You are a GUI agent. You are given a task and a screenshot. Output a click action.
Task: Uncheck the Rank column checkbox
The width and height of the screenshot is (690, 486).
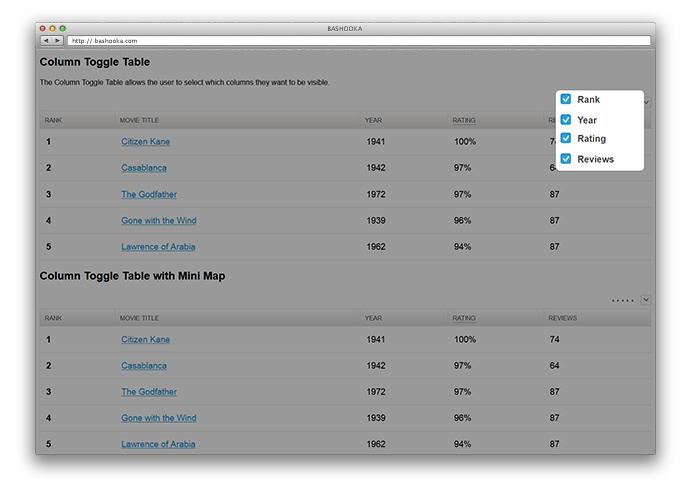pos(566,100)
